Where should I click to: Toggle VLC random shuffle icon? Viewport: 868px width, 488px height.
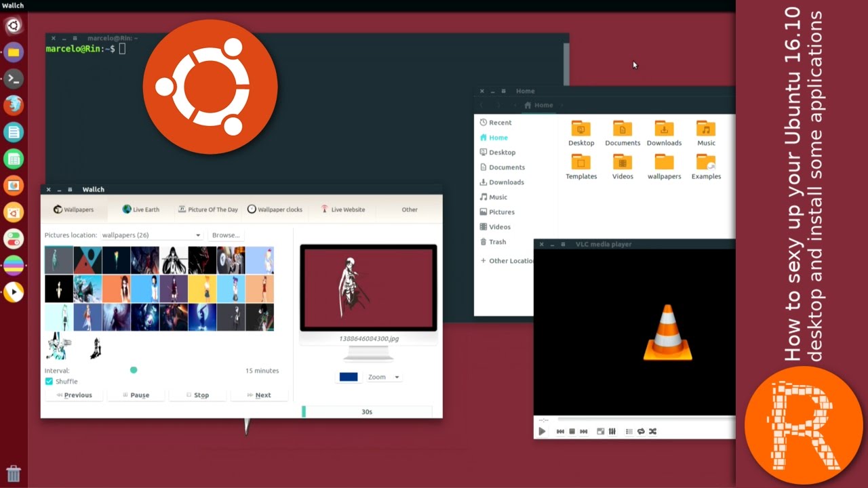652,431
